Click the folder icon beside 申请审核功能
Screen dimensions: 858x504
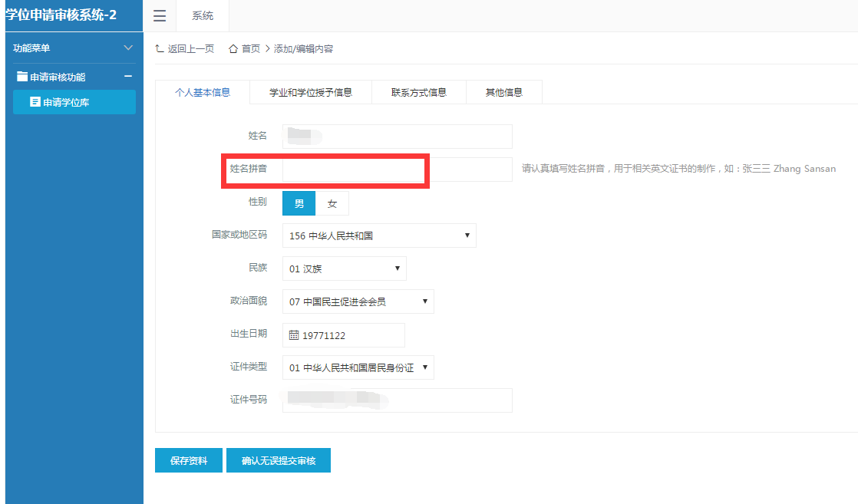(x=21, y=76)
